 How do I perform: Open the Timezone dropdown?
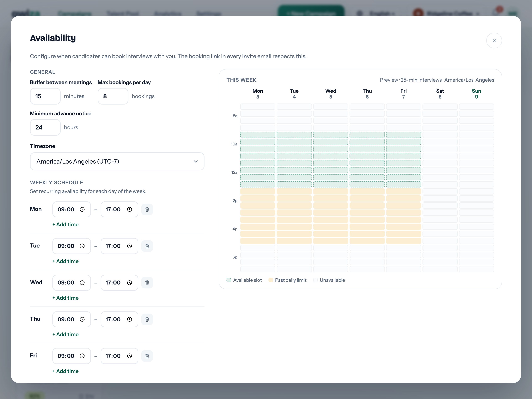coord(117,161)
